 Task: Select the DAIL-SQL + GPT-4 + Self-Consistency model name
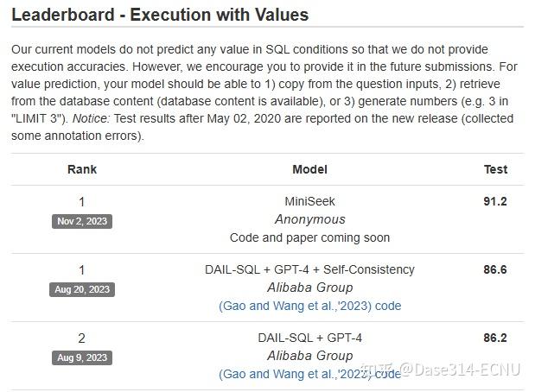[x=309, y=269]
